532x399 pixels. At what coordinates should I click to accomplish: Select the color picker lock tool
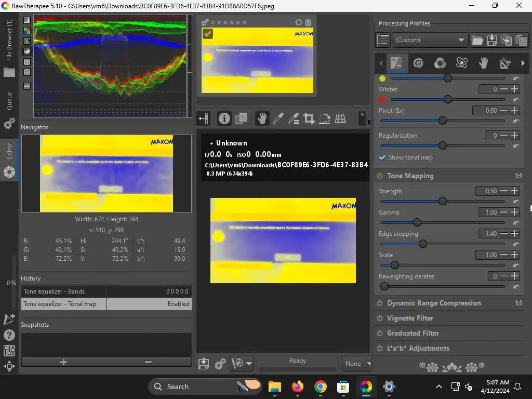(x=293, y=118)
